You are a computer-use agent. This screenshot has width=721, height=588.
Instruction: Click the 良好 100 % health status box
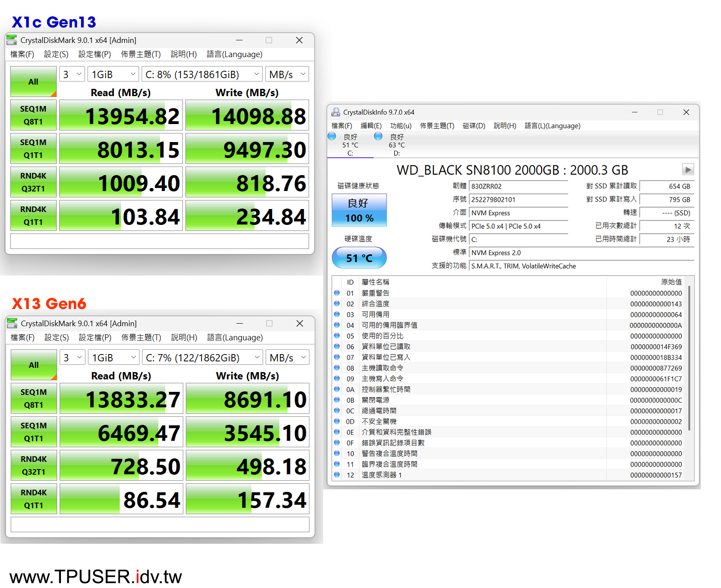(x=359, y=210)
